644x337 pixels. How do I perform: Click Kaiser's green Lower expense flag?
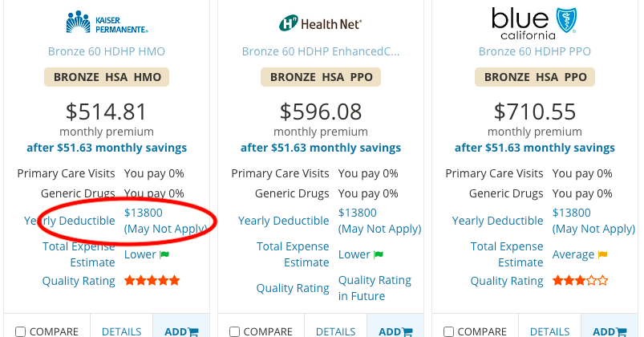(x=164, y=255)
